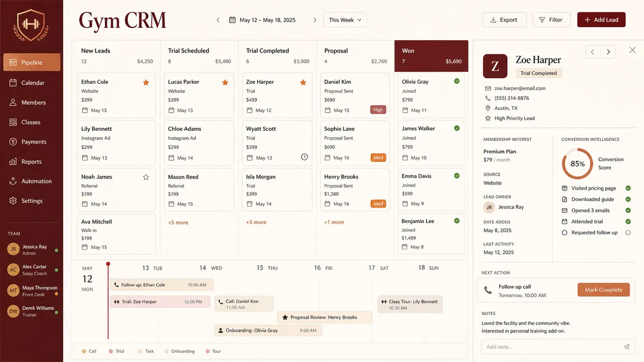Click the calendar icon beside the date range
644x362 pixels.
(232, 20)
